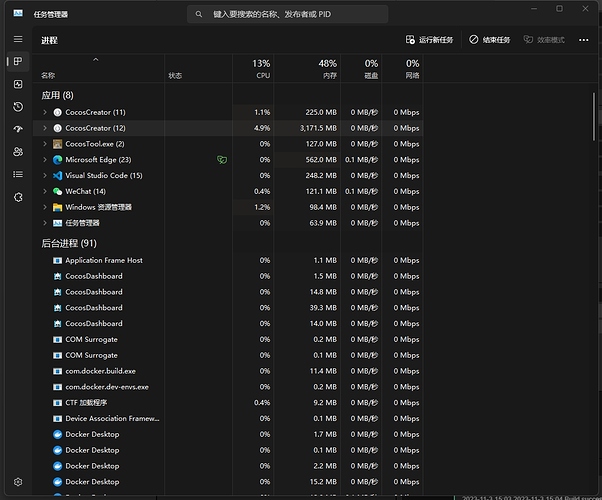Image resolution: width=602 pixels, height=500 pixels.
Task: Collapse the column sort chevron above 名称
Action: [96, 60]
